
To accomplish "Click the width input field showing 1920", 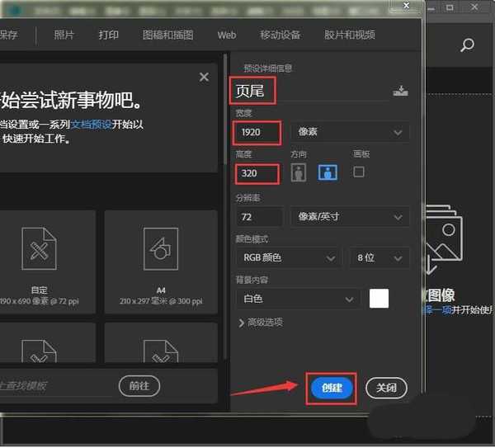I will (x=257, y=132).
